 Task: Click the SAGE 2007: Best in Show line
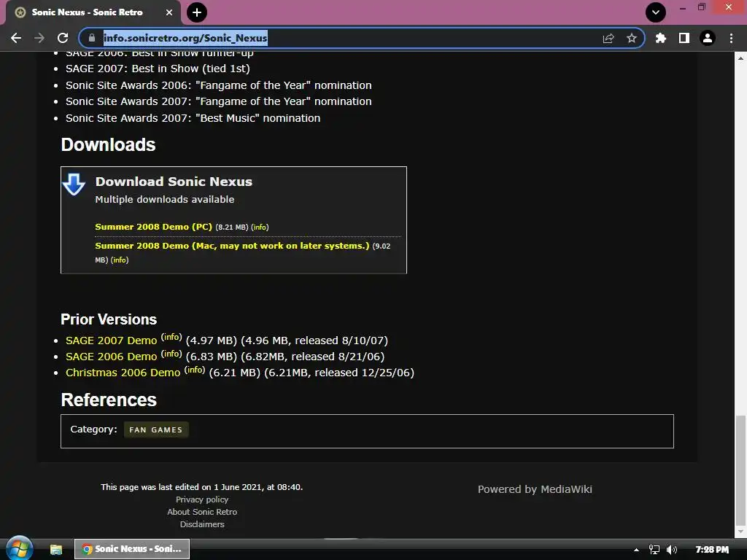click(158, 69)
